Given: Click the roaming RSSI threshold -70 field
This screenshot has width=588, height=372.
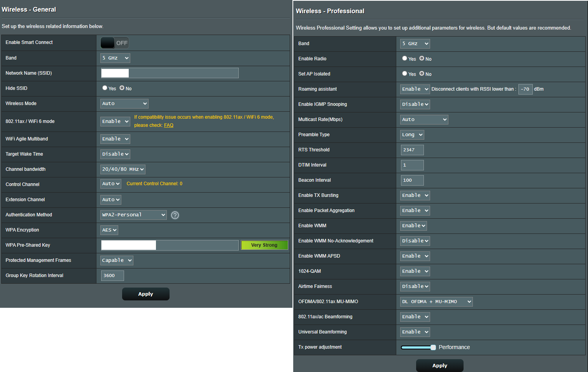Looking at the screenshot, I should click(525, 89).
